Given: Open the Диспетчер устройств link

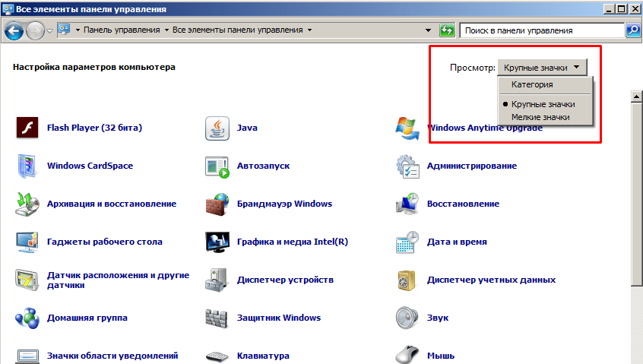Looking at the screenshot, I should click(286, 280).
